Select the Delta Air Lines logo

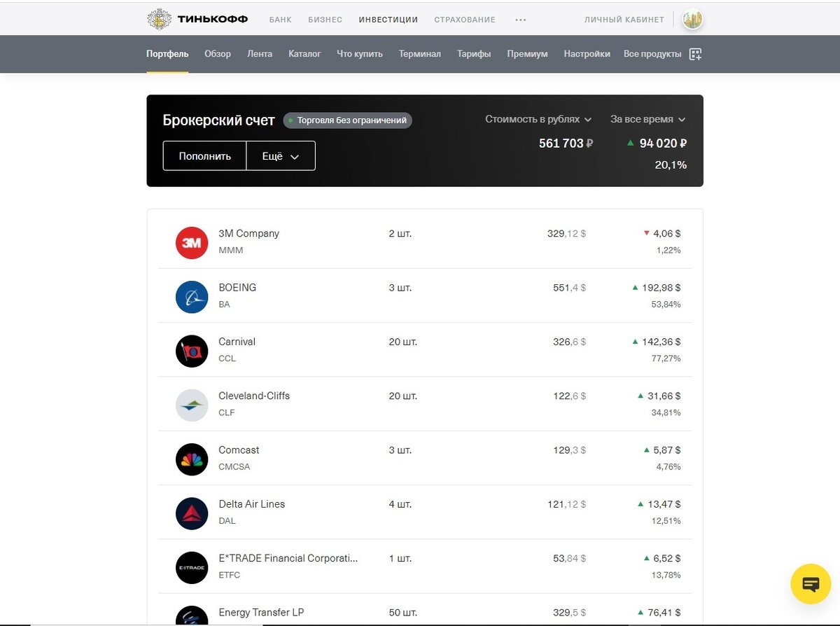pyautogui.click(x=192, y=513)
